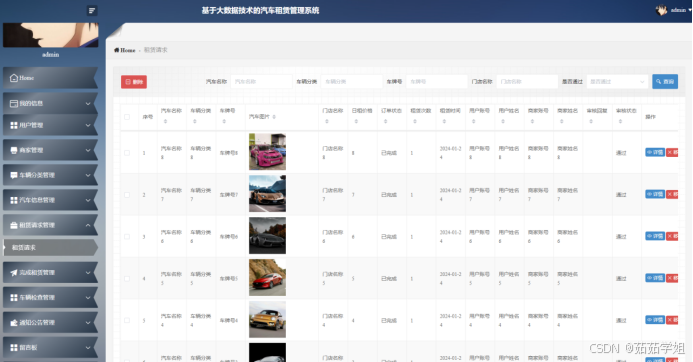
Task: Open 详情 for row 4
Action: tap(655, 278)
